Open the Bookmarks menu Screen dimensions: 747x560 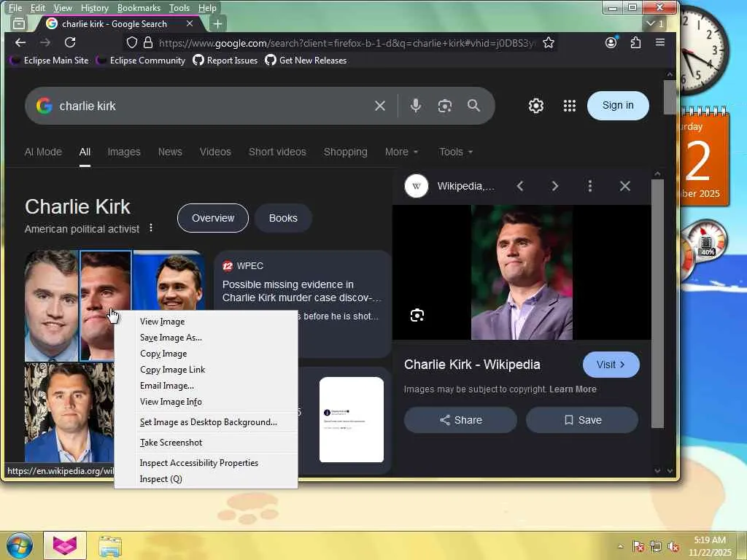click(139, 7)
